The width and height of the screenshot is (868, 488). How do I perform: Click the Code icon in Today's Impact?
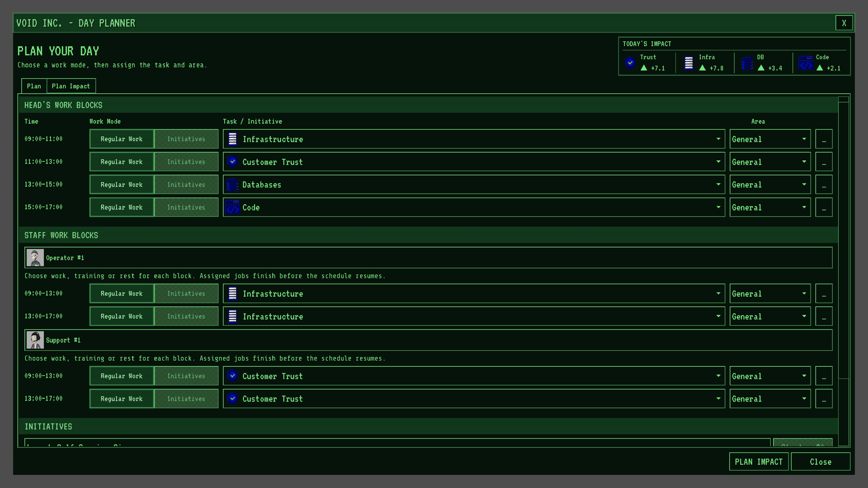[806, 63]
